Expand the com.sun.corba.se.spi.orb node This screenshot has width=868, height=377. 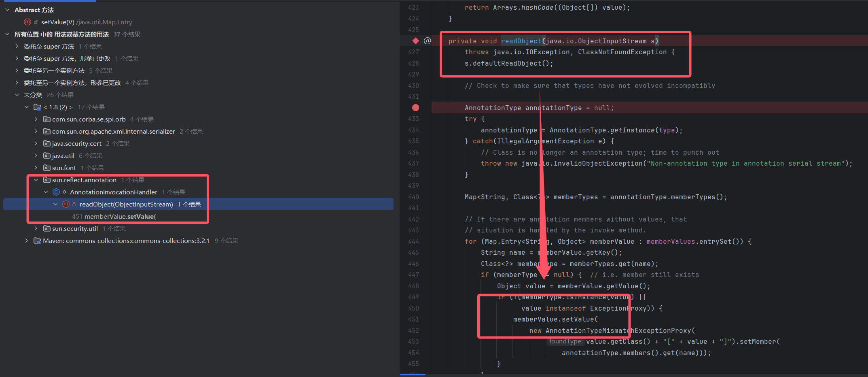[x=36, y=119]
